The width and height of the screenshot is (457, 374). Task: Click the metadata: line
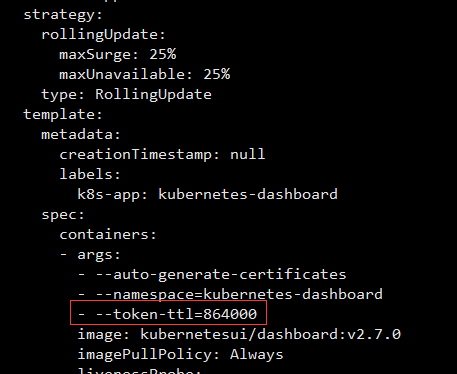[x=81, y=135]
